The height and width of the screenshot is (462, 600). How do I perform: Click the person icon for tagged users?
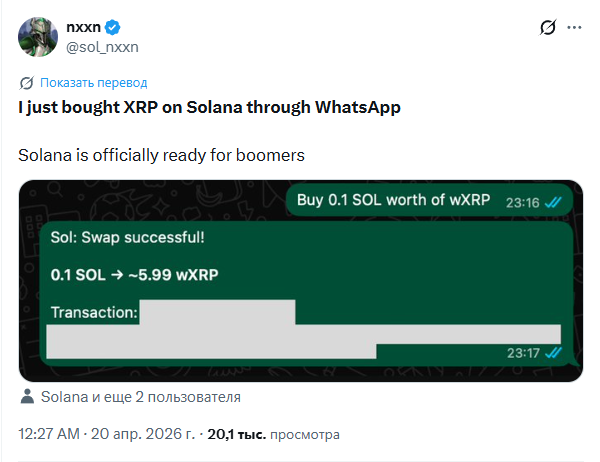click(x=27, y=397)
